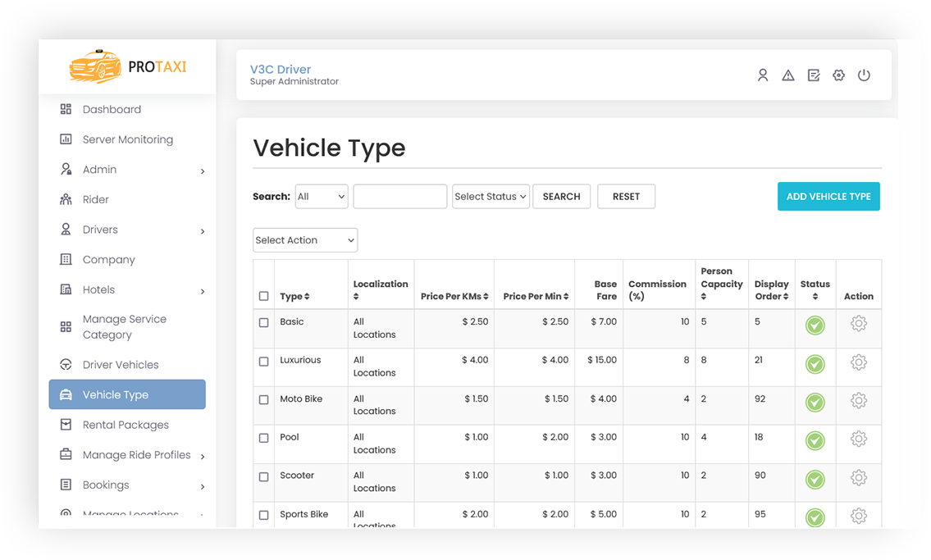Image resolution: width=931 pixels, height=560 pixels.
Task: Open action gear for Sports Bike row
Action: pos(859,516)
